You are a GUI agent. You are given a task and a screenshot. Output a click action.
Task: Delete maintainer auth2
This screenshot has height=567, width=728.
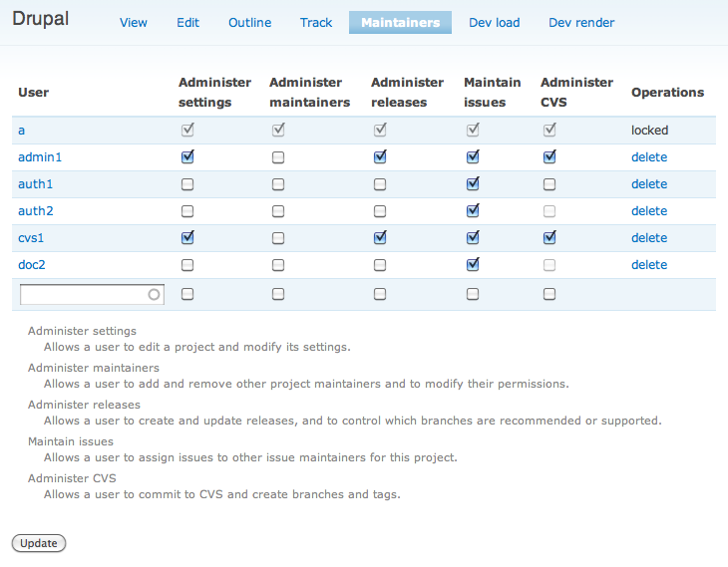tap(649, 211)
